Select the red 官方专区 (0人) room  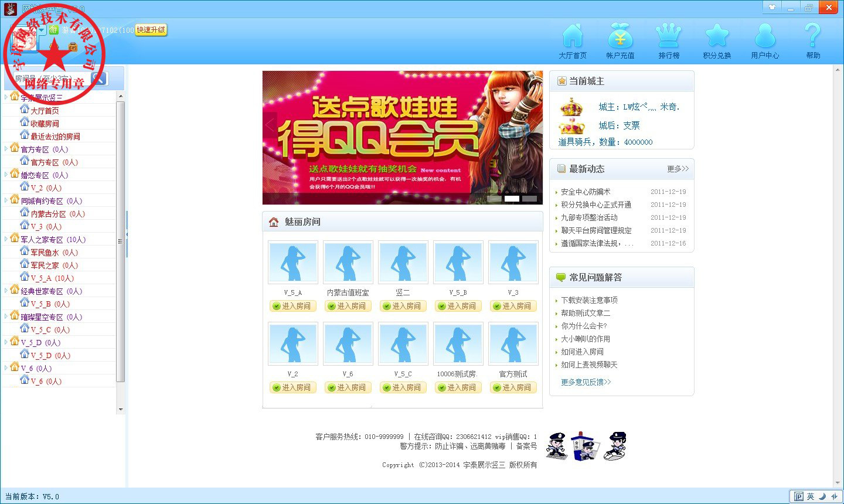(54, 162)
